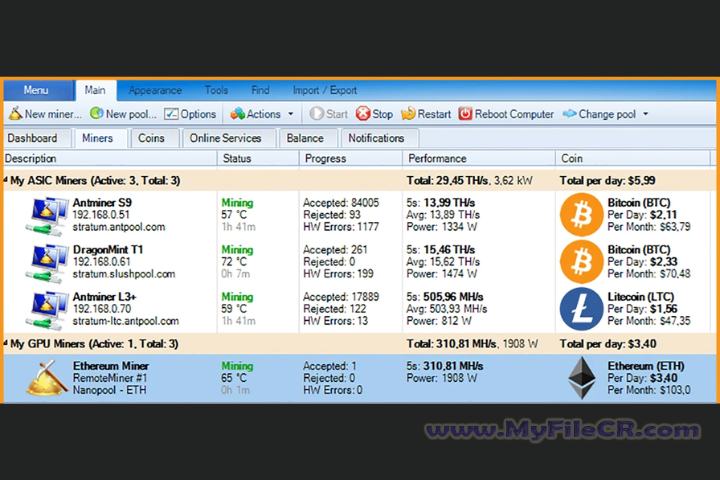Image resolution: width=720 pixels, height=480 pixels.
Task: Click the HW Errors: 1177 value
Action: coord(341,227)
